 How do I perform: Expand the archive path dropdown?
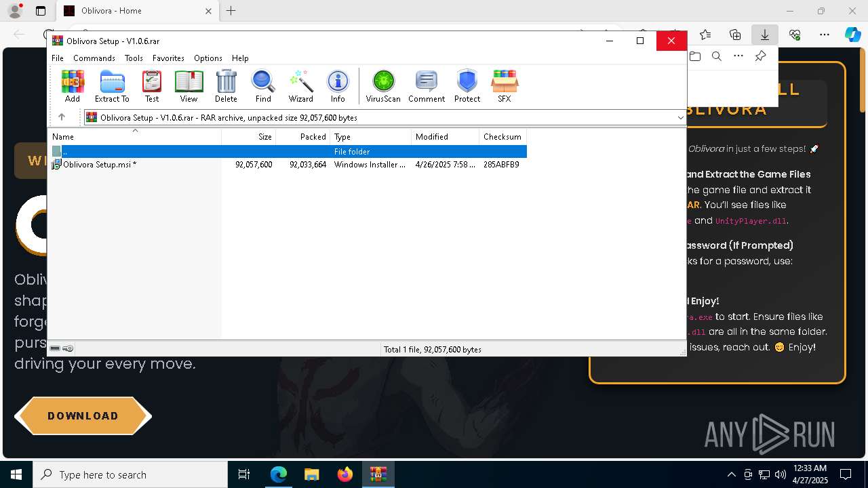click(x=680, y=117)
